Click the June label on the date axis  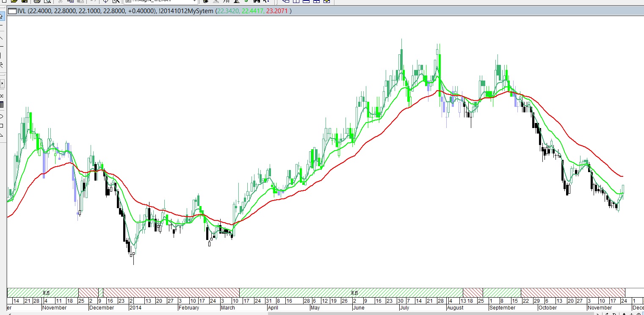pos(358,308)
